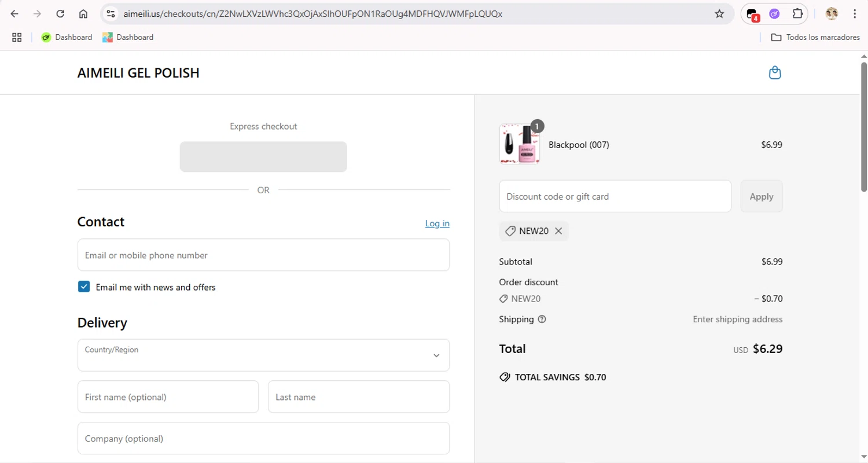
Task: Open the extension with red badge 4
Action: [752, 14]
